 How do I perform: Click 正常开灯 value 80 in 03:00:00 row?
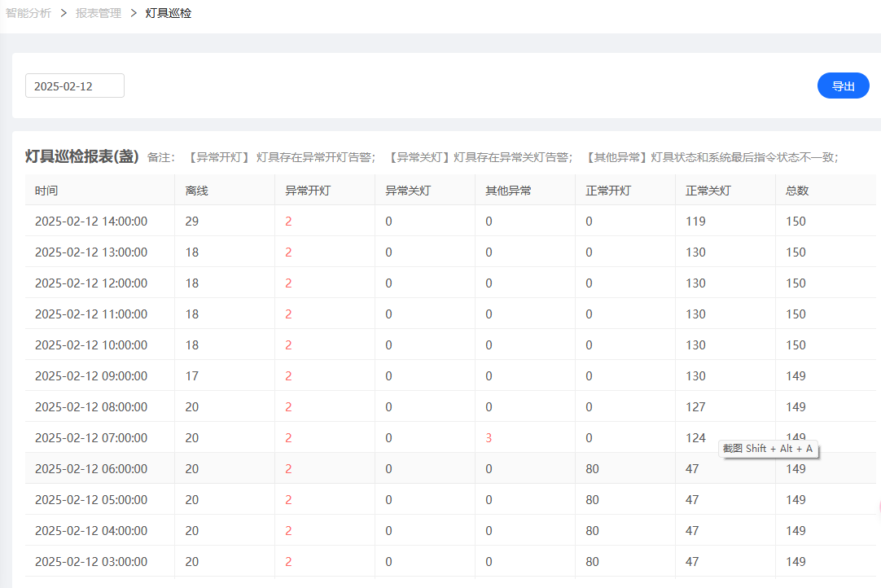coord(592,562)
